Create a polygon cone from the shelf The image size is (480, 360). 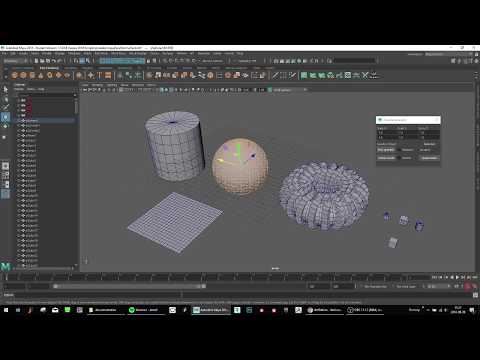[x=41, y=75]
